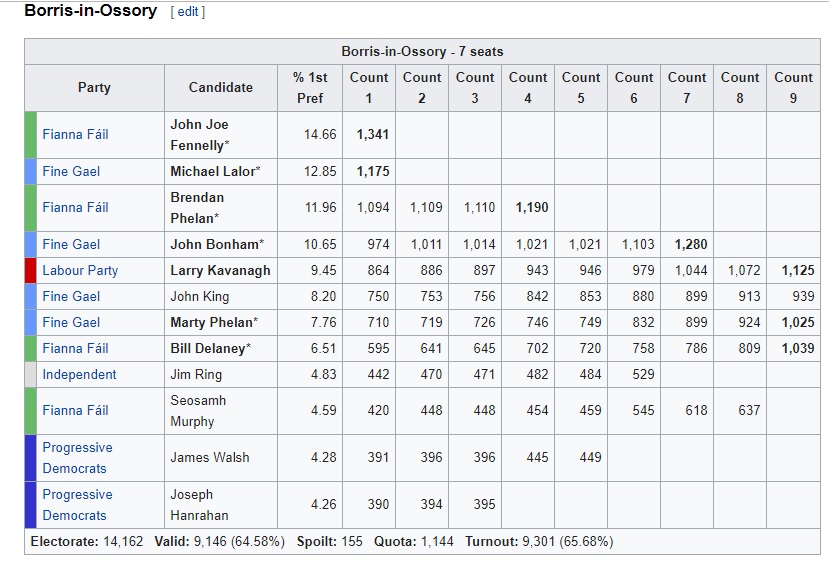Viewport: 829px width, 565px height.
Task: Open Fianna Fáil link in Bill Delaney row
Action: tap(75, 349)
